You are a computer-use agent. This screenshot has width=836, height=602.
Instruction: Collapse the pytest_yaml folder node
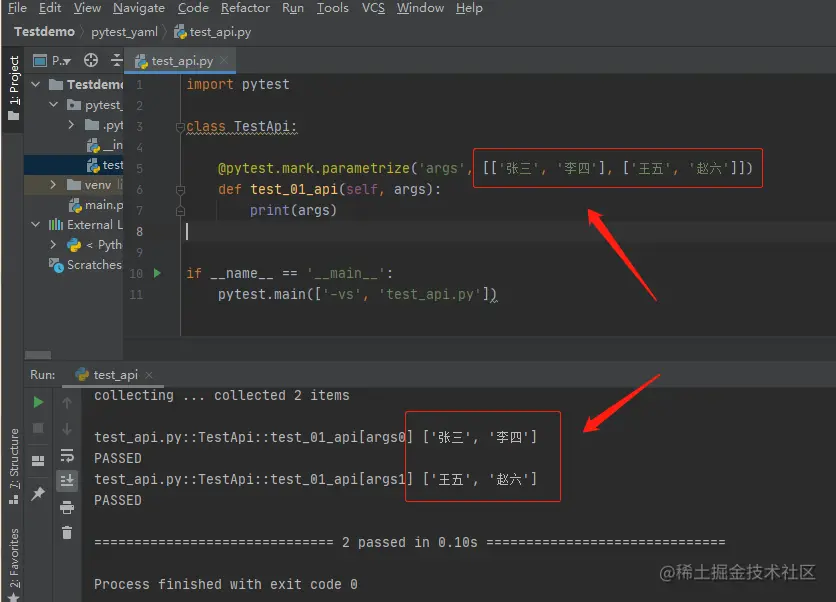tap(53, 105)
